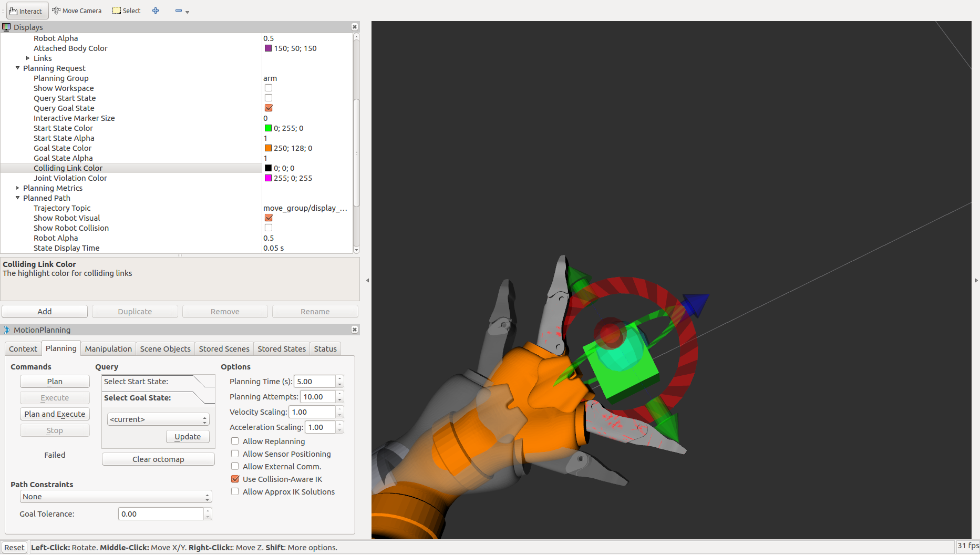Click the Velocity Scaling input field

(312, 412)
